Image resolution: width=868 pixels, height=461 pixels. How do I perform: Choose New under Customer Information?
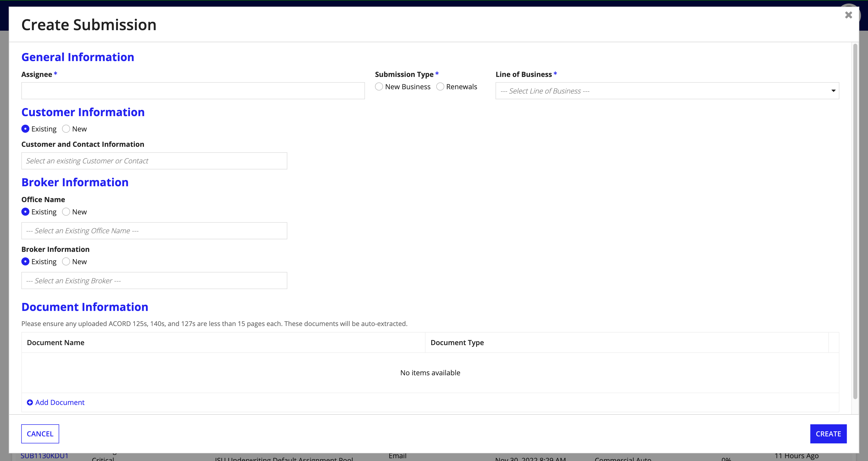pyautogui.click(x=66, y=129)
